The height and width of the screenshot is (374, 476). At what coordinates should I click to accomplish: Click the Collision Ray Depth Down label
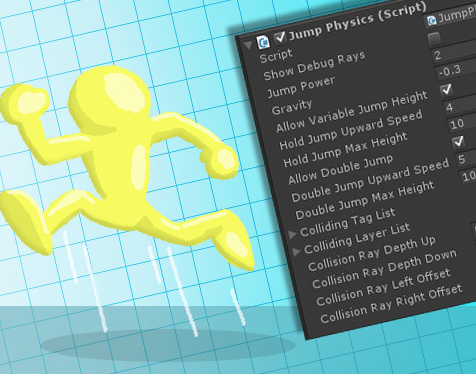point(384,269)
